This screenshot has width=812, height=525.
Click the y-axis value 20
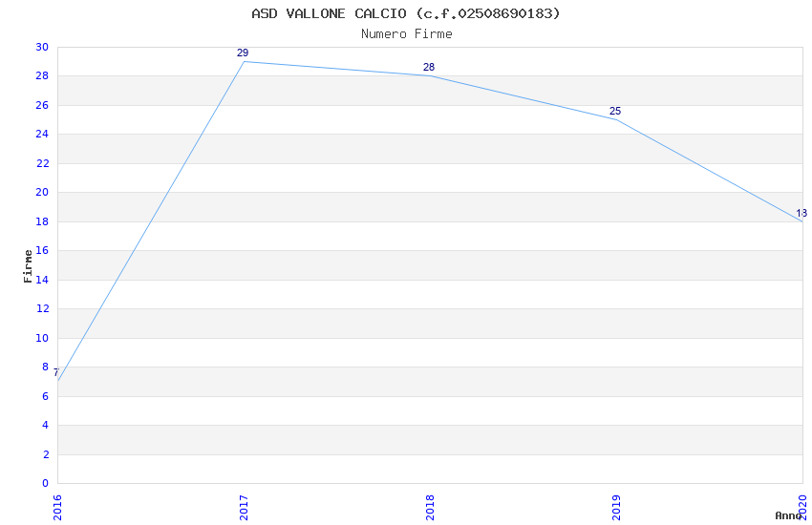tap(42, 193)
